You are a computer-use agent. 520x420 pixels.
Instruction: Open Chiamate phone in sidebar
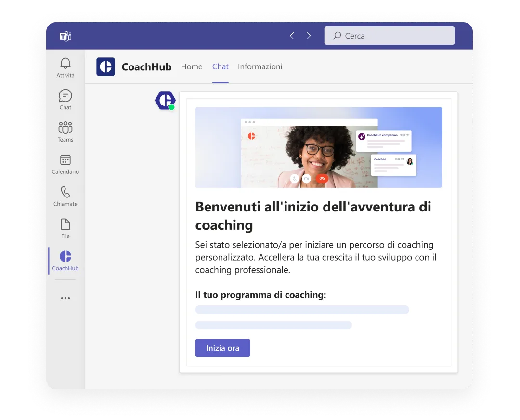(65, 196)
